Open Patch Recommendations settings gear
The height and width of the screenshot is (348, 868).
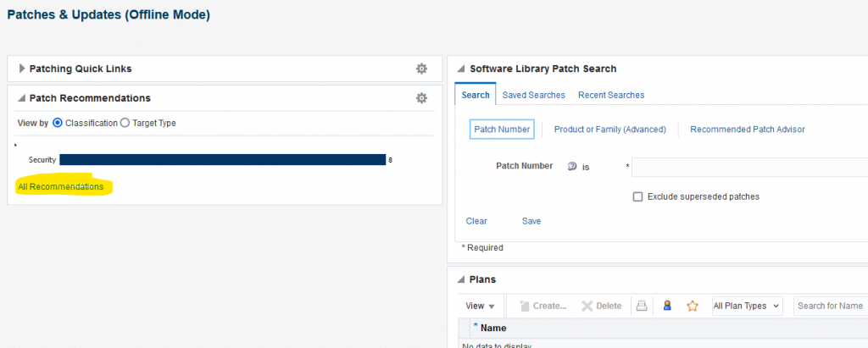point(421,98)
